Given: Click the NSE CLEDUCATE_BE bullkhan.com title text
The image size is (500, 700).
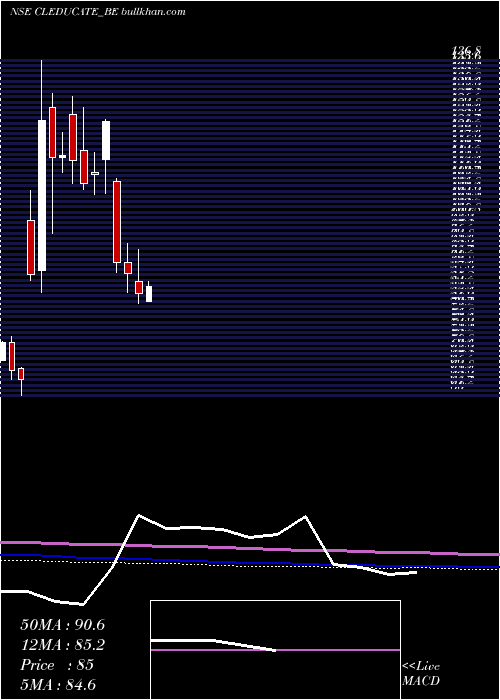Looking at the screenshot, I should click(97, 12).
